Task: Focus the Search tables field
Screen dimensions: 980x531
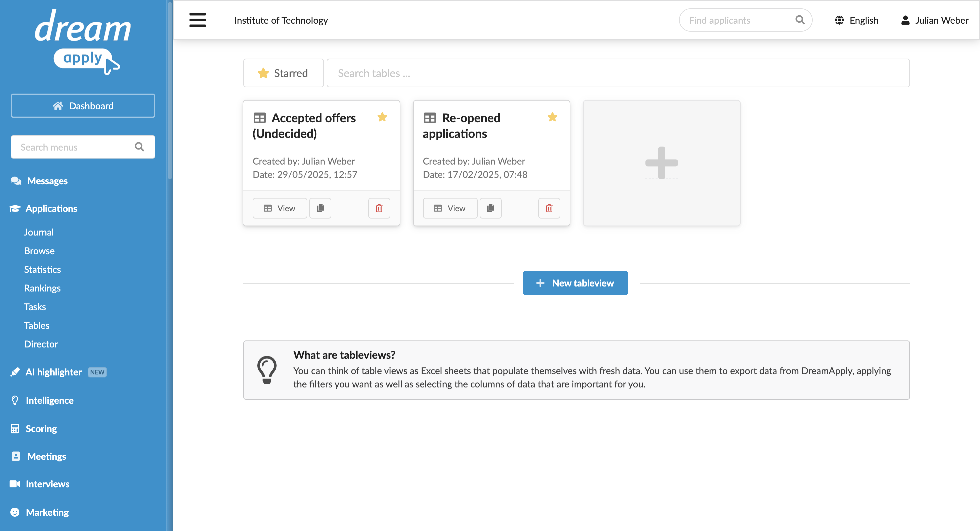Action: pyautogui.click(x=618, y=73)
